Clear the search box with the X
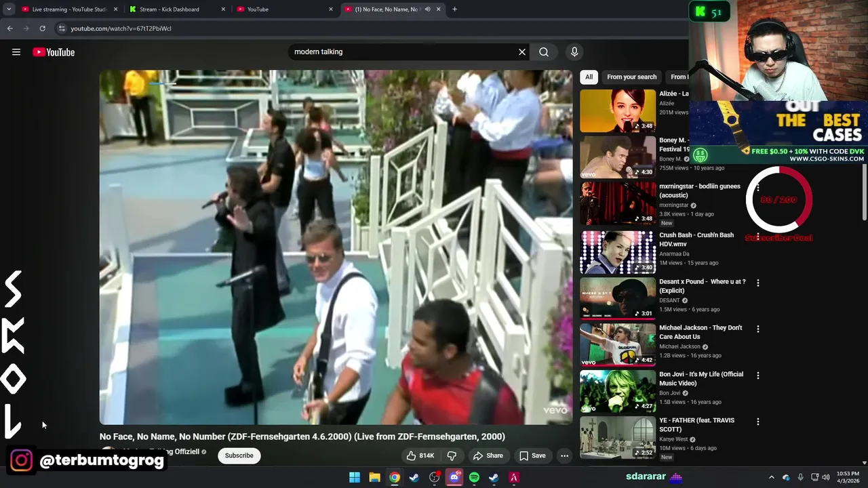Image resolution: width=868 pixels, height=488 pixels. pyautogui.click(x=522, y=52)
